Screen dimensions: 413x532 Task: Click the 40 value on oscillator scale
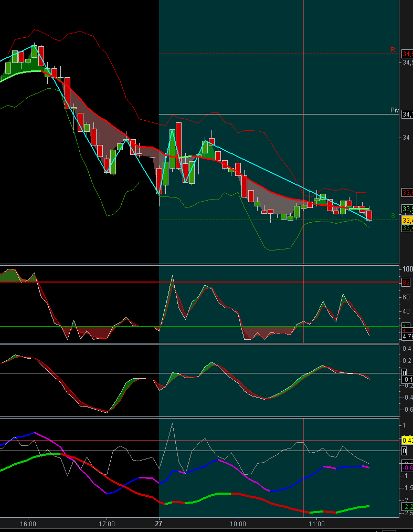tap(406, 311)
